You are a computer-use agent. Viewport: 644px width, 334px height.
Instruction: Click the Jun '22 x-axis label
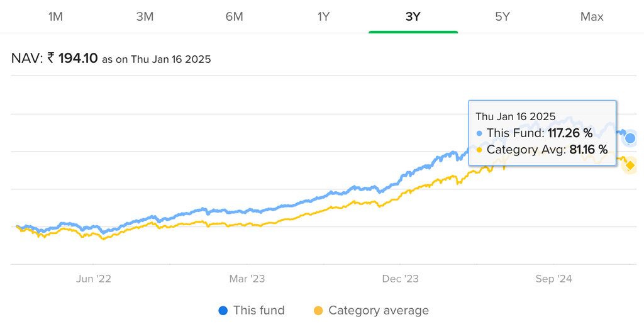[94, 279]
